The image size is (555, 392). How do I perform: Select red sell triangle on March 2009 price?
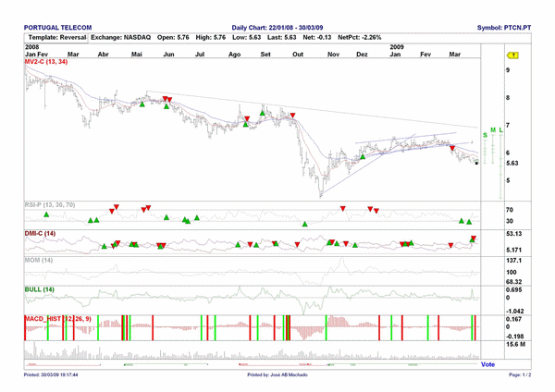coord(452,148)
